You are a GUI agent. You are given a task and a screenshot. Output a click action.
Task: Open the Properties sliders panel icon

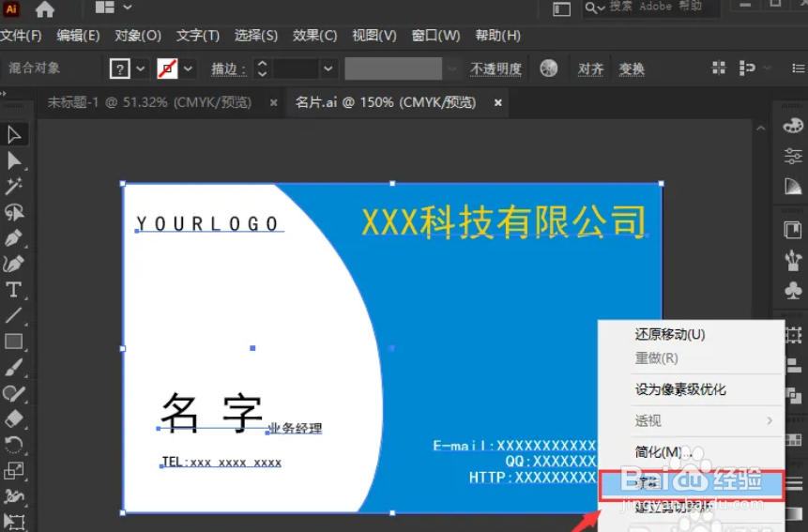pos(793,156)
